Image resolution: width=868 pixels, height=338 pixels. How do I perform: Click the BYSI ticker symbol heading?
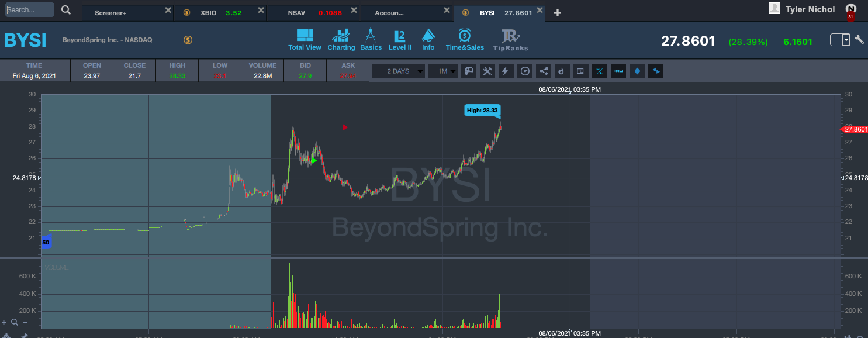pyautogui.click(x=25, y=40)
